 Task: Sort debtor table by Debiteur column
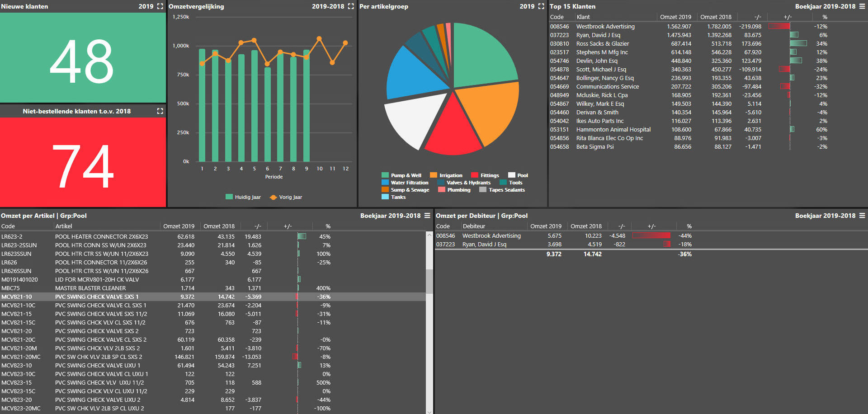pos(474,226)
